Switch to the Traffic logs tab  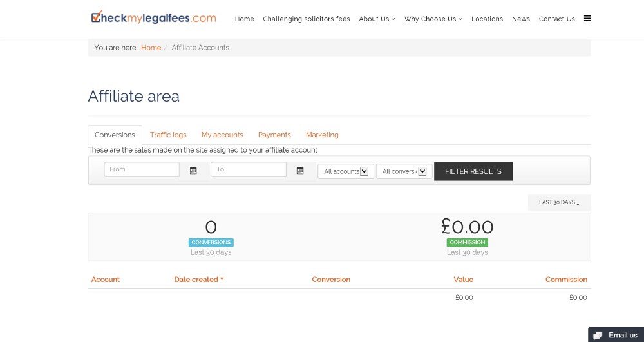(168, 135)
